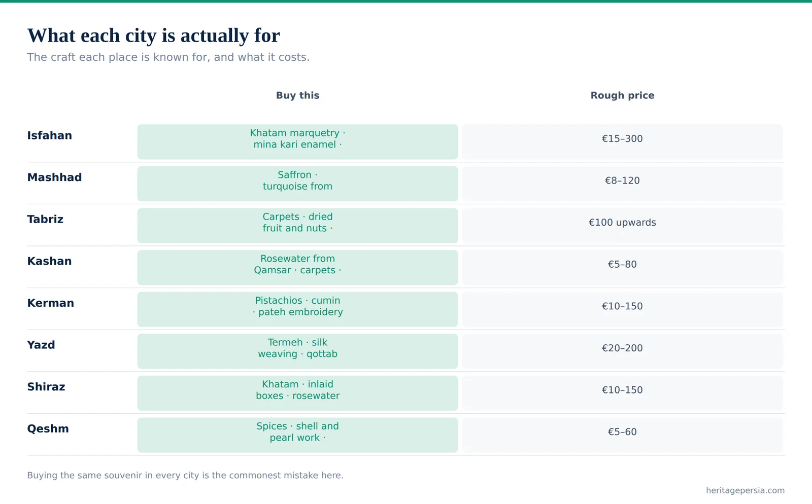812x504 pixels.
Task: Select the Khatam marquetry mina kari cell
Action: (x=297, y=142)
